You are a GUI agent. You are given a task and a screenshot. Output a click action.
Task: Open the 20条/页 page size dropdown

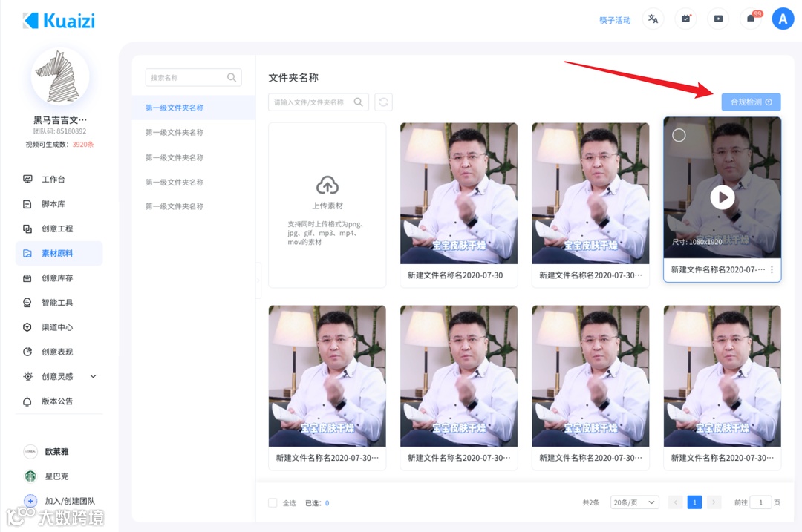point(633,502)
